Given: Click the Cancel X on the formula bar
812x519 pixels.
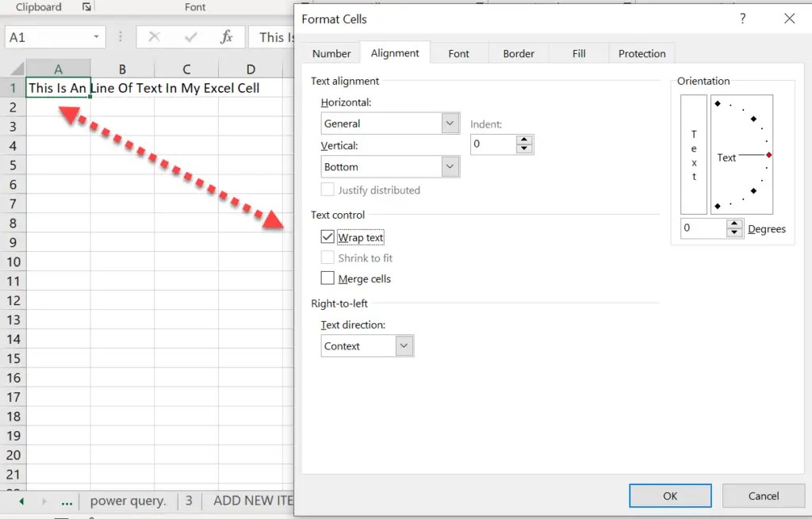Looking at the screenshot, I should (155, 36).
